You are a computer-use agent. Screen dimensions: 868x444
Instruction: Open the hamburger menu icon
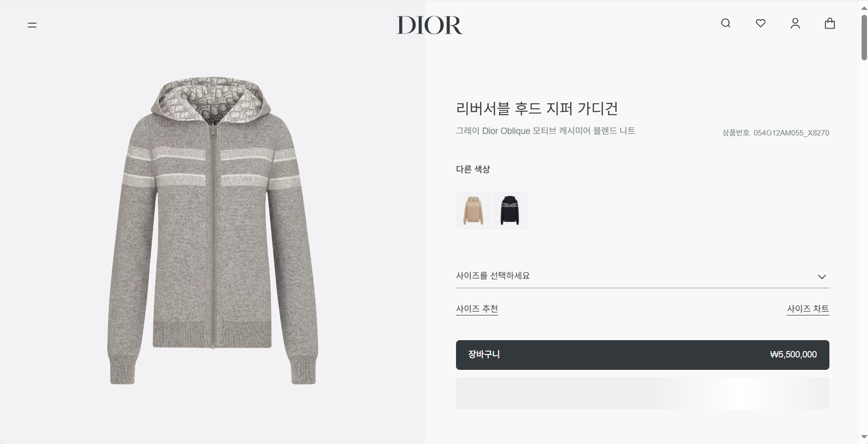[x=32, y=25]
